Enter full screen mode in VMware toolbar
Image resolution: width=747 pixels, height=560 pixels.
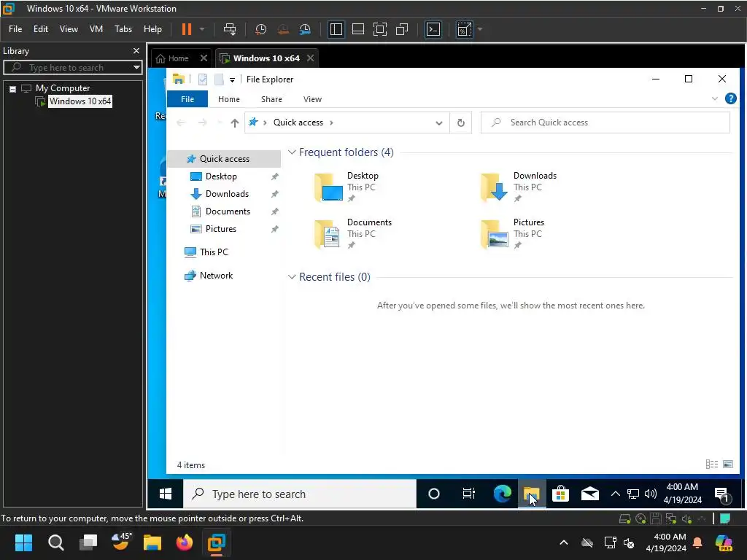click(x=379, y=29)
